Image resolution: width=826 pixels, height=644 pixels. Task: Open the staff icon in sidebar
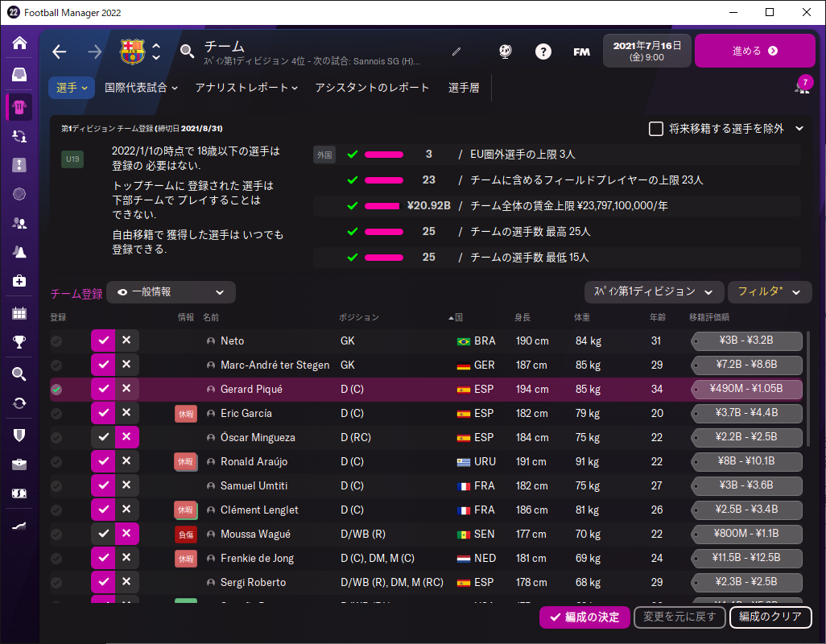click(x=19, y=223)
